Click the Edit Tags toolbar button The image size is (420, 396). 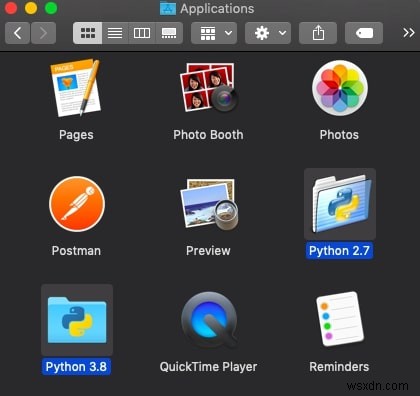pyautogui.click(x=364, y=33)
